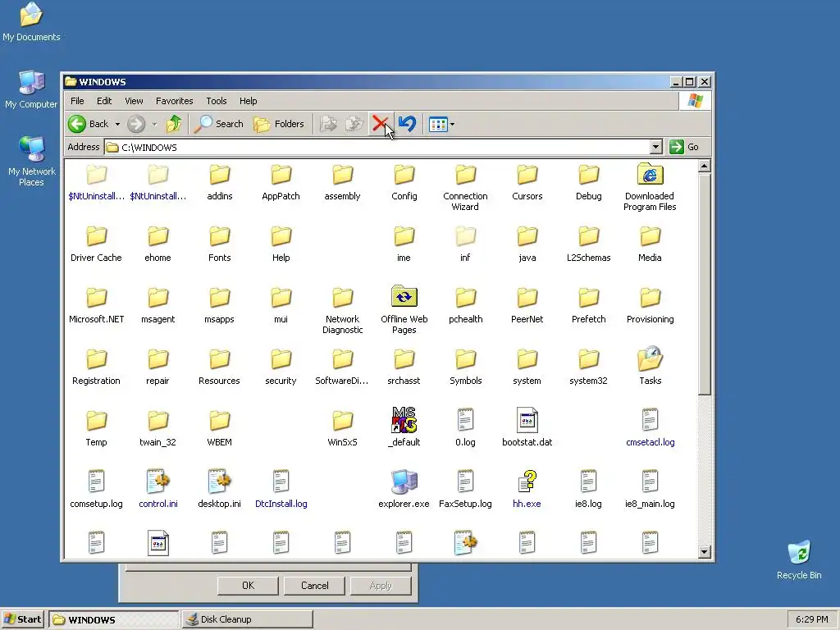The image size is (840, 630).
Task: Go up one folder level
Action: pos(174,124)
